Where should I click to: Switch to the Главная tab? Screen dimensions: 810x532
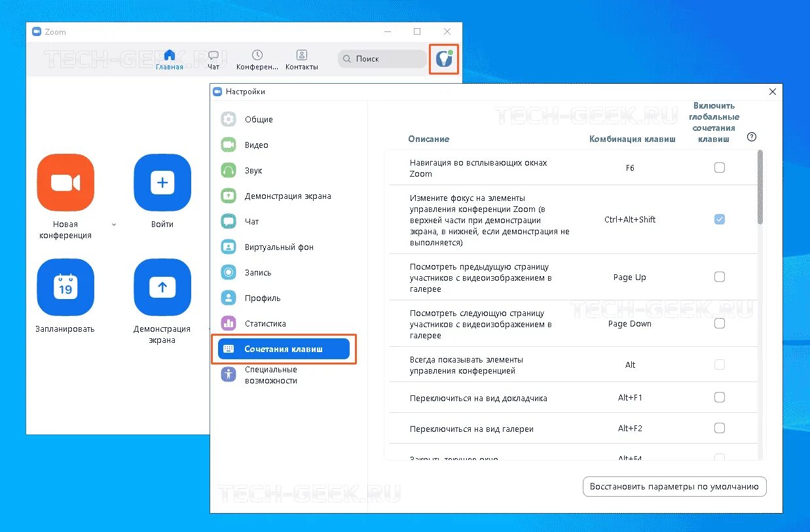(170, 60)
